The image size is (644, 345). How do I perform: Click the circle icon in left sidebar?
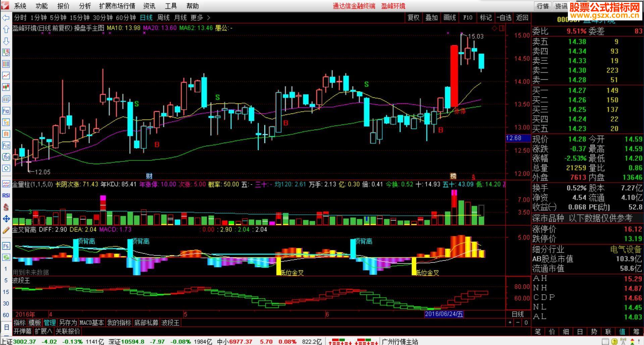pyautogui.click(x=6, y=168)
